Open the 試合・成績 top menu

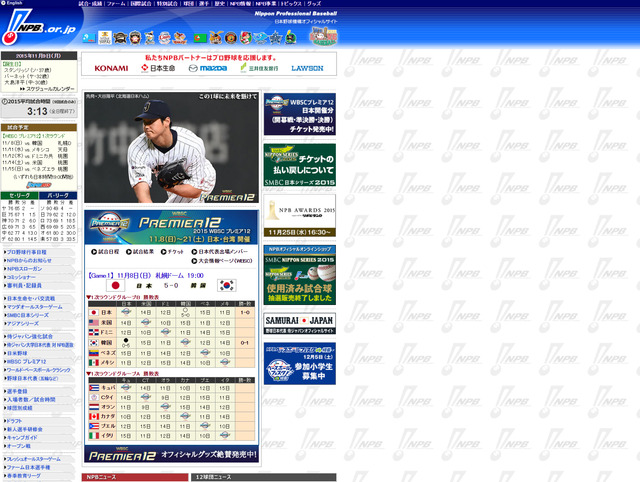coord(90,3)
